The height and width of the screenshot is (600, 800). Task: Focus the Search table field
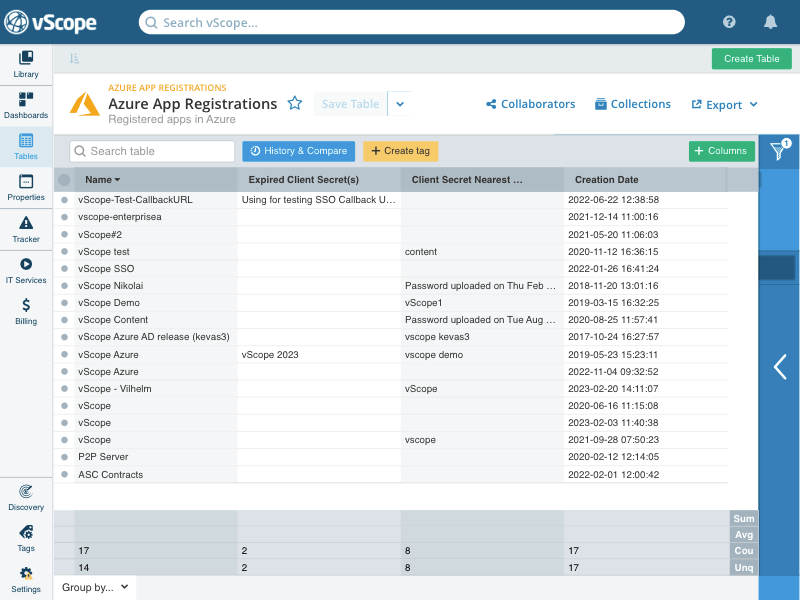[152, 151]
